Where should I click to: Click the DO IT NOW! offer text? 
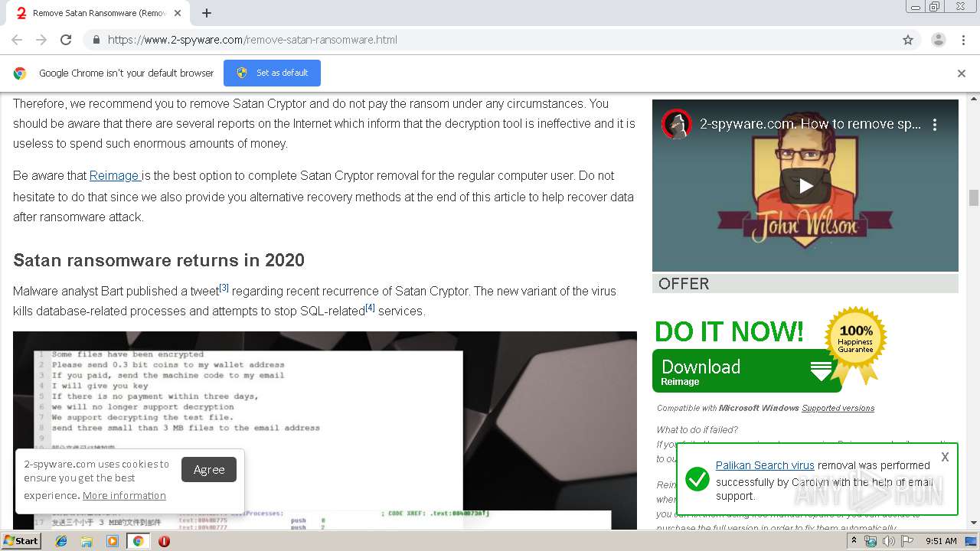[x=729, y=331]
